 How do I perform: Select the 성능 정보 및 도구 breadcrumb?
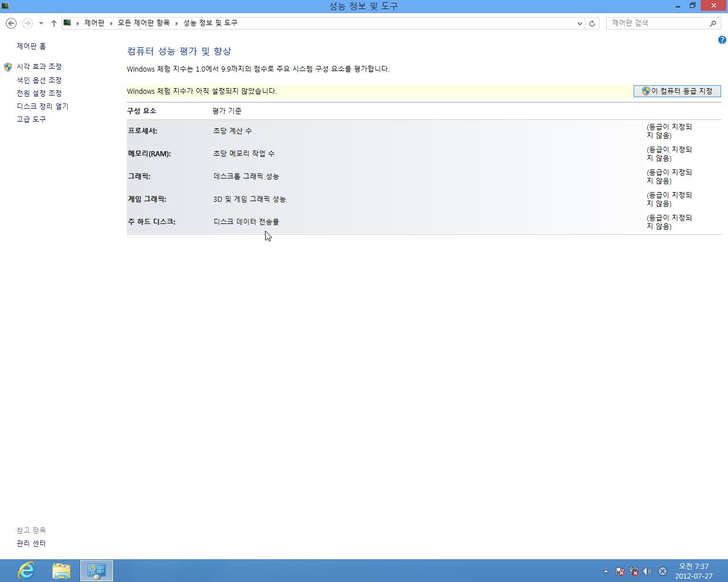210,23
